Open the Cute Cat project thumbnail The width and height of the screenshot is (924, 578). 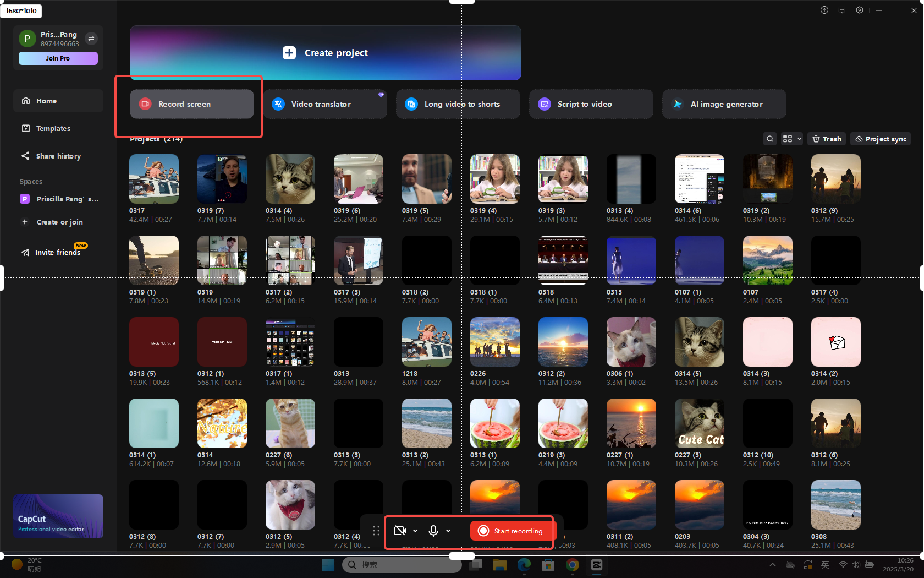point(699,423)
